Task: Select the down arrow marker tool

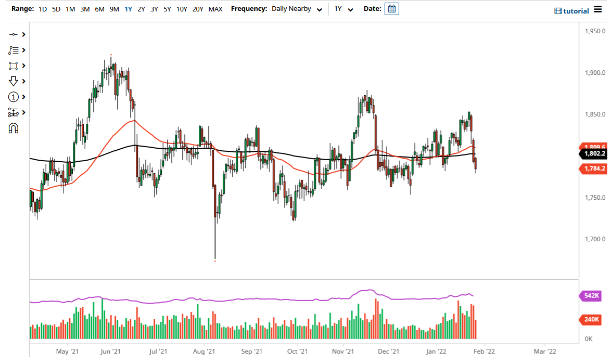Action: (14, 81)
